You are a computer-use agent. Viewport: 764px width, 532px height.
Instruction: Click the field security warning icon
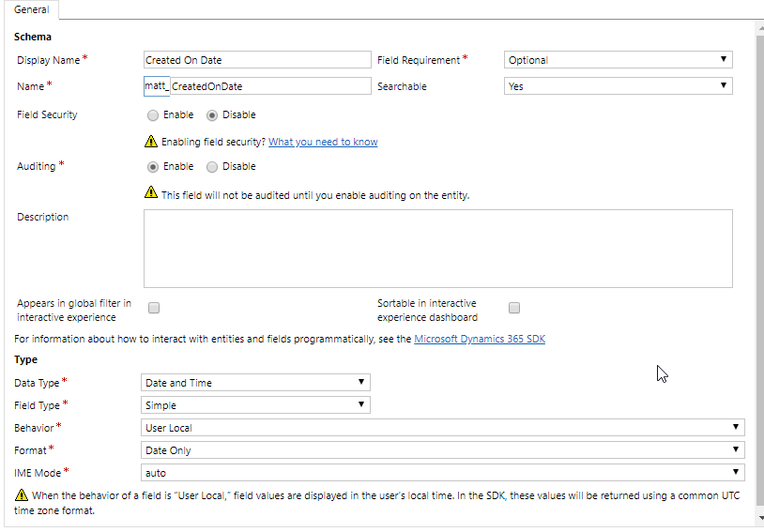pos(151,142)
